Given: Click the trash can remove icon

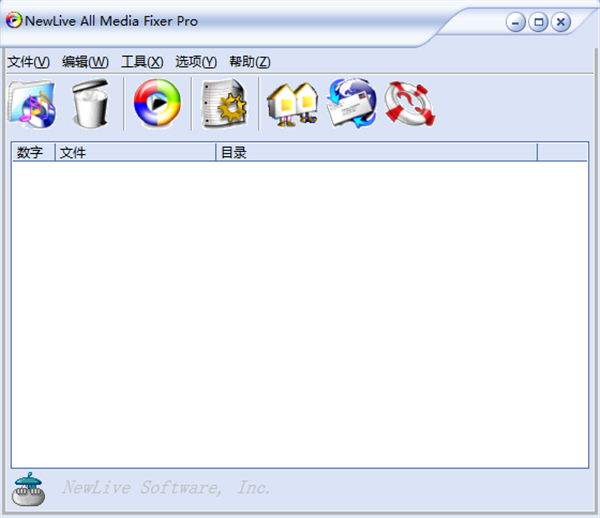Looking at the screenshot, I should [x=90, y=103].
